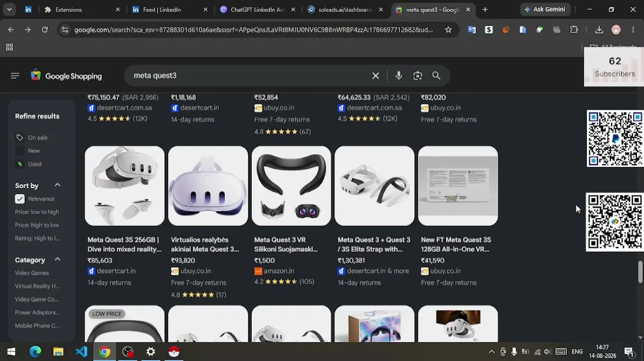This screenshot has width=644, height=361.
Task: Open the Windows Start menu
Action: [x=11, y=351]
